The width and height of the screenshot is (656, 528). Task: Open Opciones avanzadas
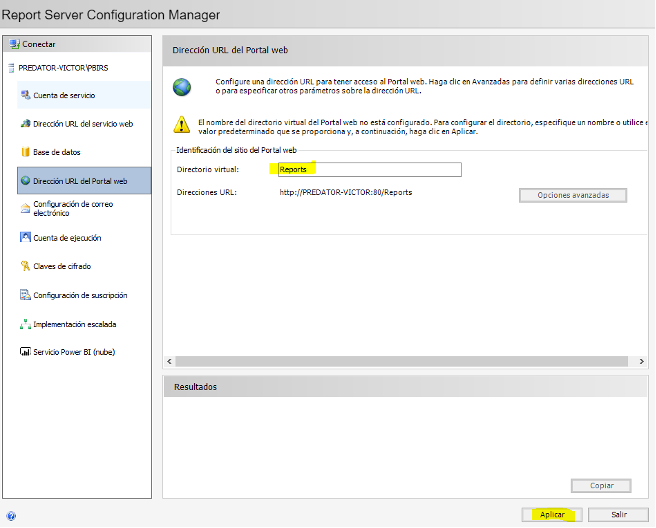tap(573, 195)
